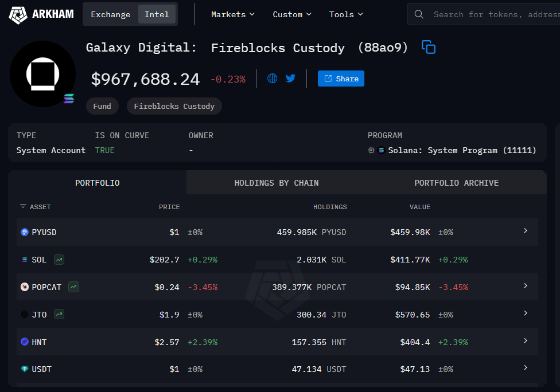Click the $94.85K POPCAT value
This screenshot has height=392, width=560.
pos(413,287)
